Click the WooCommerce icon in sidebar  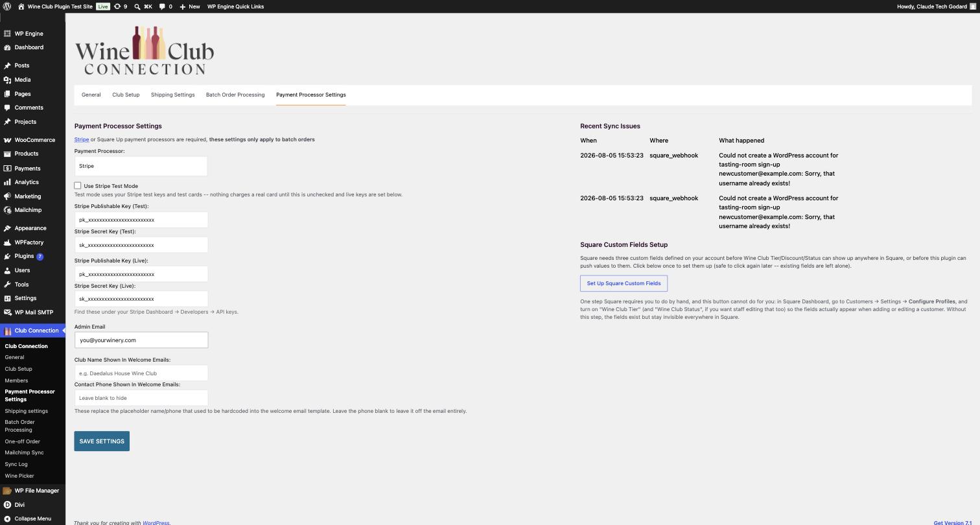[7, 140]
